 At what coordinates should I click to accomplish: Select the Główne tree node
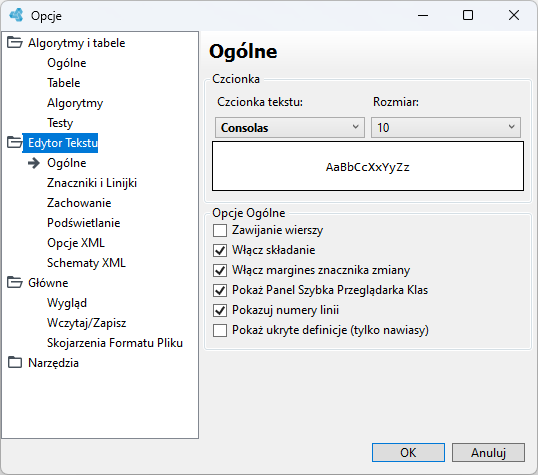tap(48, 283)
